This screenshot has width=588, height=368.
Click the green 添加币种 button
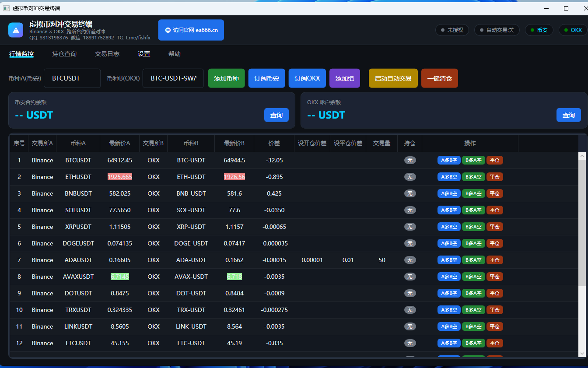pos(226,78)
